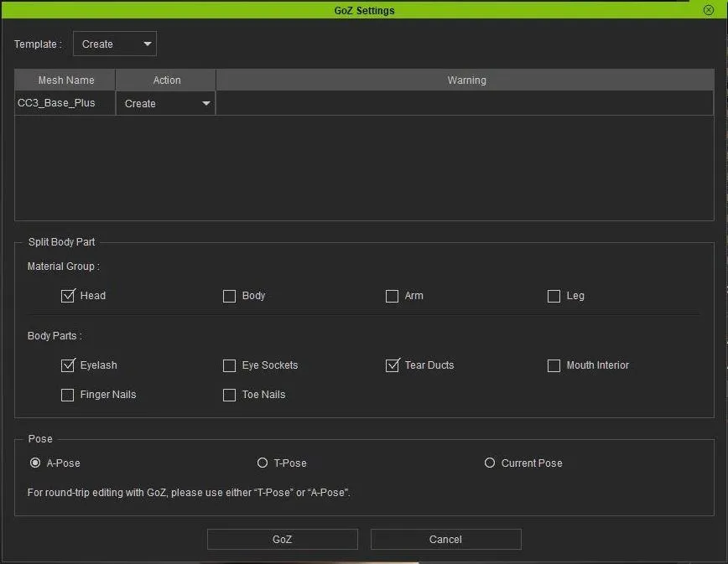
Task: Open the Template dropdown
Action: (x=115, y=44)
